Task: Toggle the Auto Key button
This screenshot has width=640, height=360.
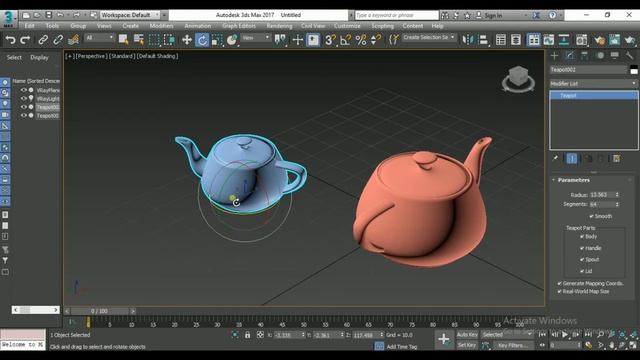Action: pyautogui.click(x=467, y=335)
